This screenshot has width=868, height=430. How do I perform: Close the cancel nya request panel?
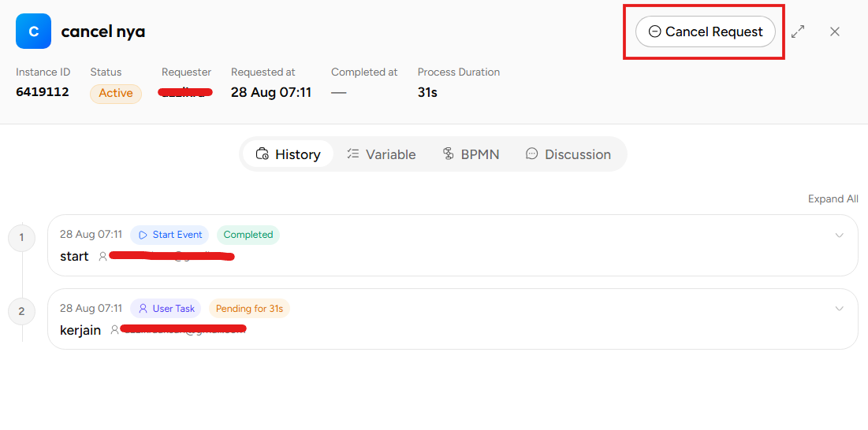pyautogui.click(x=835, y=32)
